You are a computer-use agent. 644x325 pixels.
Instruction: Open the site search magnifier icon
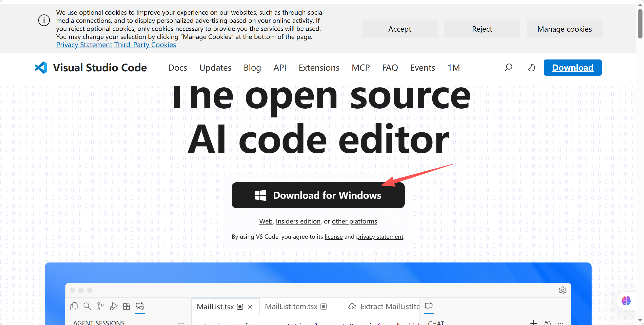(508, 68)
